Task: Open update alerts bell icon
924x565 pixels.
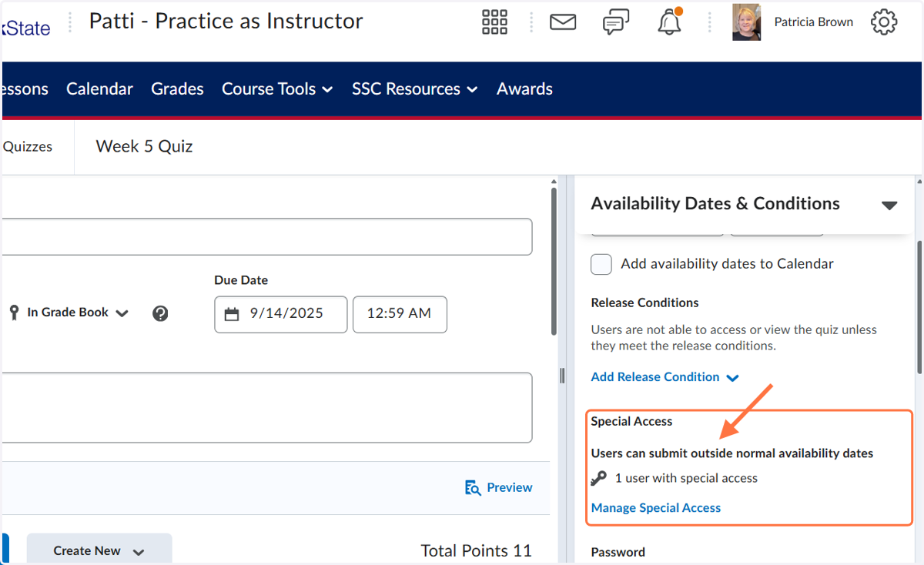Action: click(670, 22)
